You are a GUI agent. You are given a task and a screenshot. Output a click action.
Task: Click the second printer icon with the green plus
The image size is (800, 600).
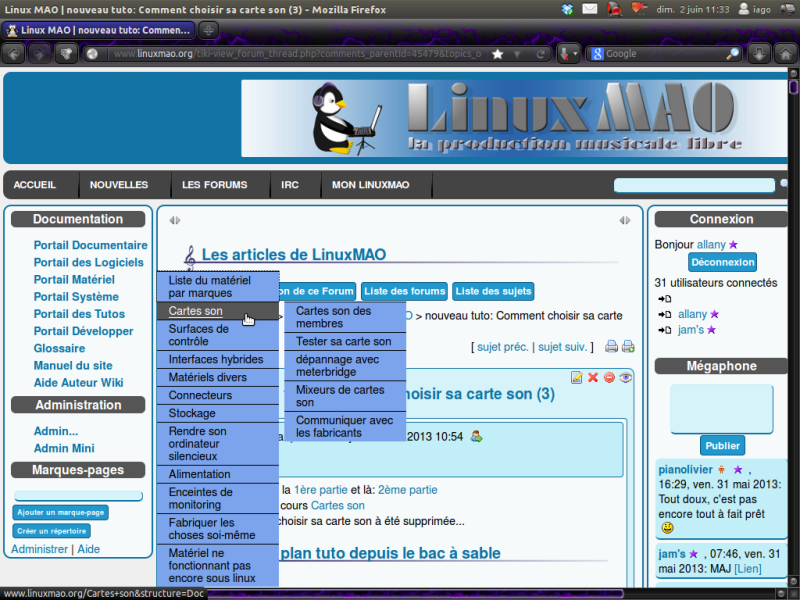point(628,347)
